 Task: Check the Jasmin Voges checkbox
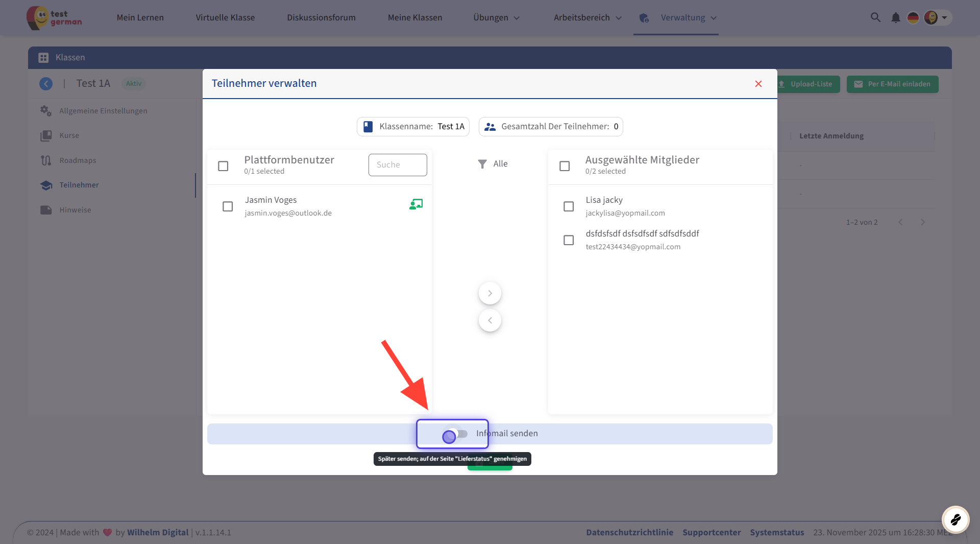228,206
